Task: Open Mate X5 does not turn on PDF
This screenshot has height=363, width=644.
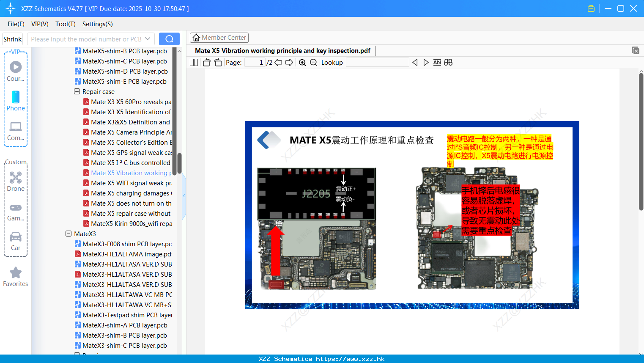Action: tap(127, 203)
